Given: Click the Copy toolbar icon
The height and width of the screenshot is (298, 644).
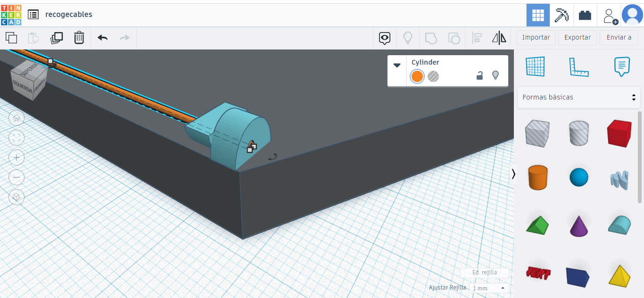Looking at the screenshot, I should [x=11, y=38].
